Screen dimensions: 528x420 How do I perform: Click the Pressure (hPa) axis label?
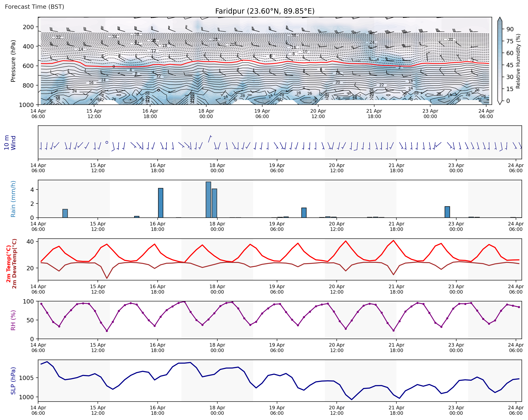(x=13, y=61)
